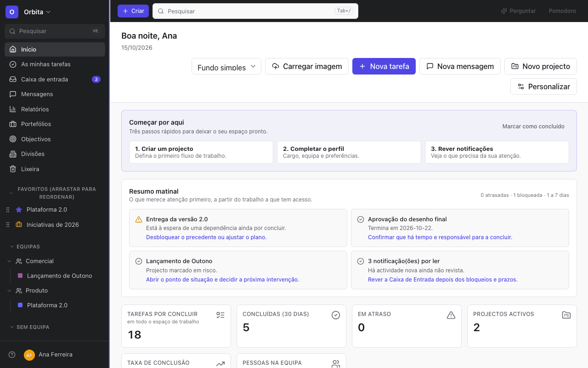
Task: Click the Portefólios briefcase icon
Action: tap(13, 124)
